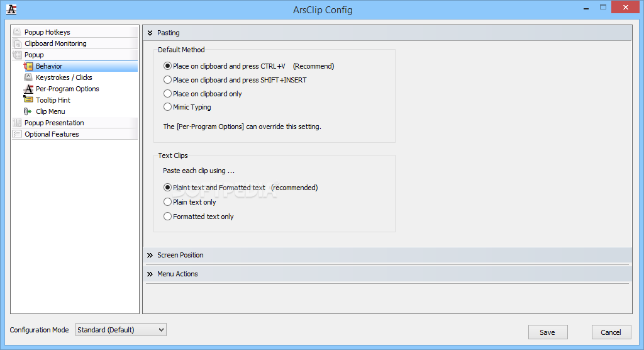
Task: Open Popup Hotkeys settings page
Action: click(x=47, y=32)
